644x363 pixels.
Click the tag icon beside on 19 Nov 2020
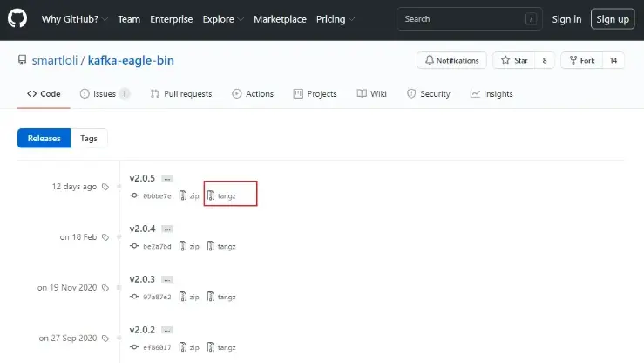(105, 288)
